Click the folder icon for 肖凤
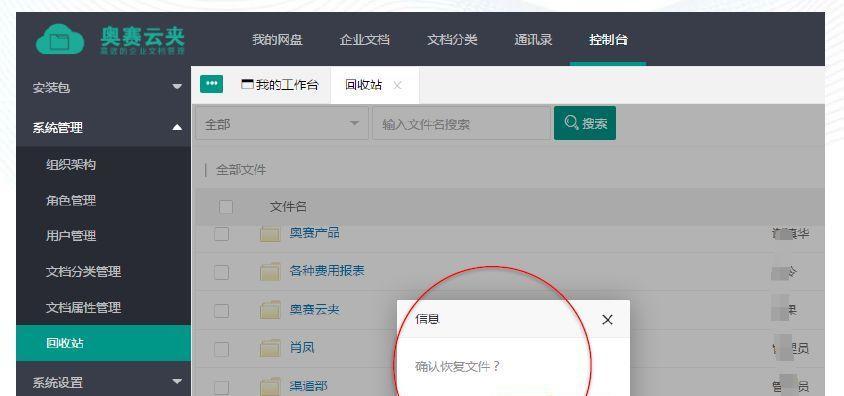The height and width of the screenshot is (396, 844). click(x=270, y=348)
